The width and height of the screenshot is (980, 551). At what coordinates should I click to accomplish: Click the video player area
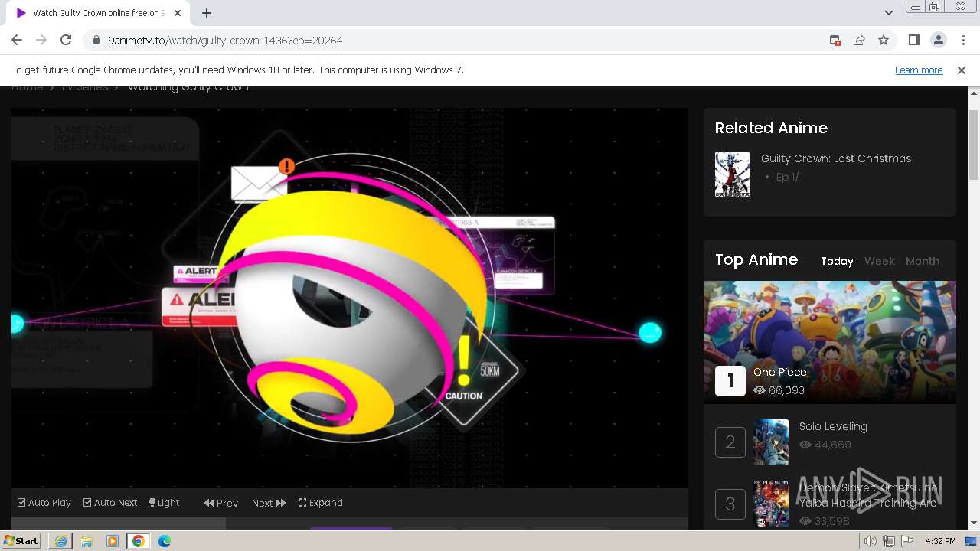click(x=350, y=298)
